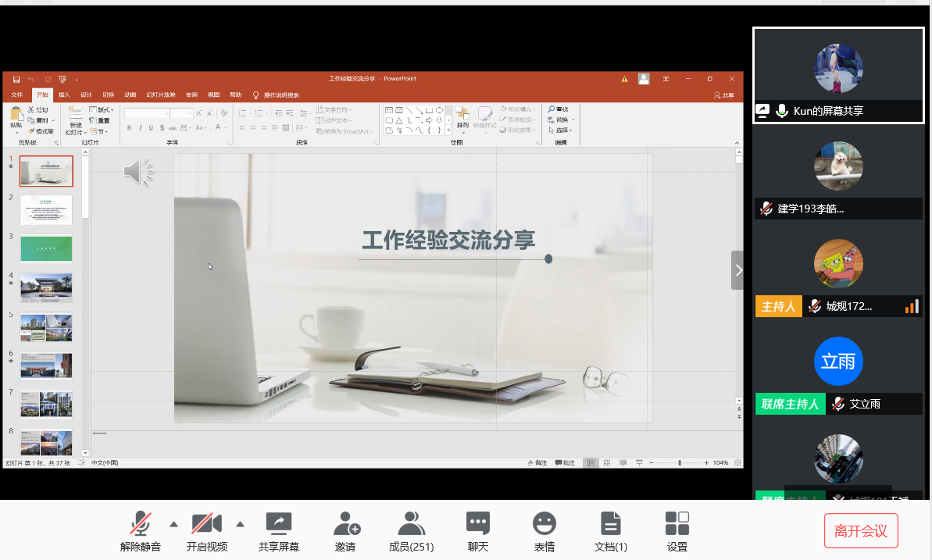Select Kun's screen share video tile

(x=838, y=75)
